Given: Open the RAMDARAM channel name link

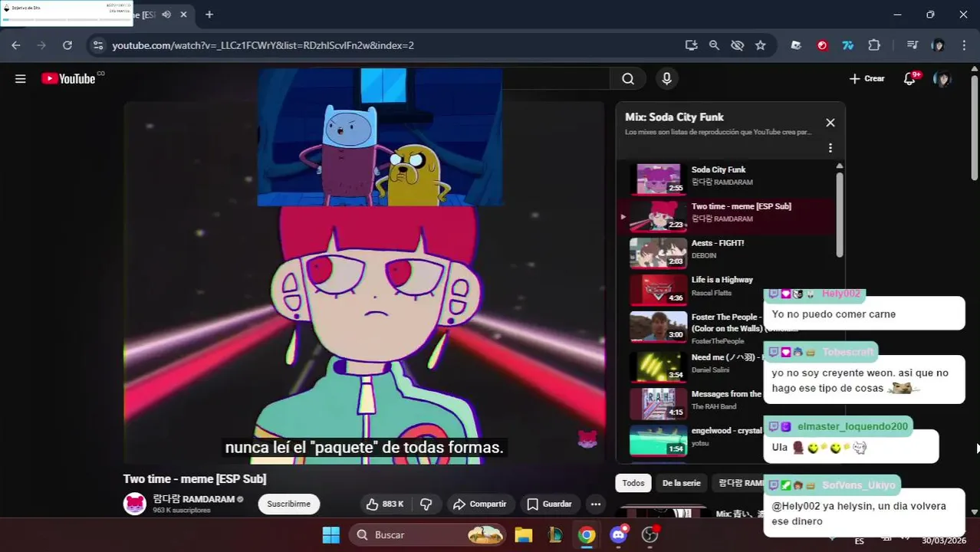Looking at the screenshot, I should point(193,499).
